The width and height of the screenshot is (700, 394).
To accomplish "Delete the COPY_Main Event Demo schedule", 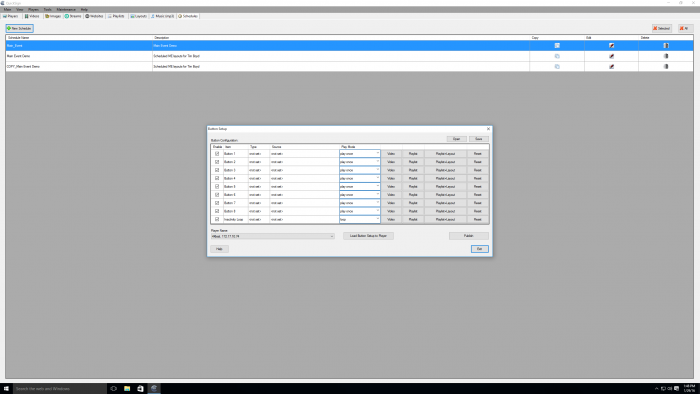I will point(666,66).
